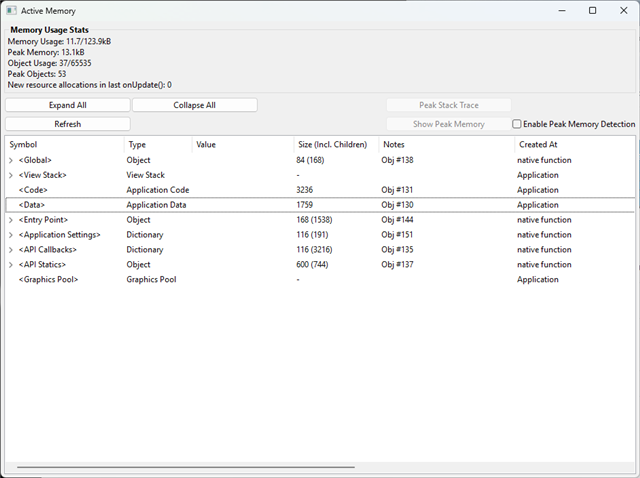Click the Size (Incl. Children) column header
The image size is (640, 478).
pyautogui.click(x=335, y=145)
